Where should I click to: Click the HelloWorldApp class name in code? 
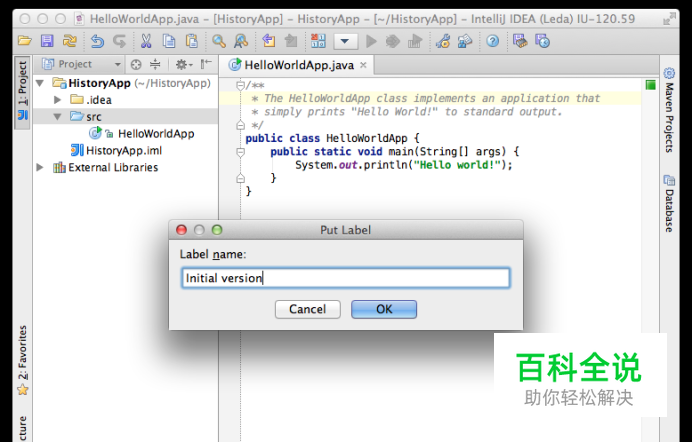366,139
